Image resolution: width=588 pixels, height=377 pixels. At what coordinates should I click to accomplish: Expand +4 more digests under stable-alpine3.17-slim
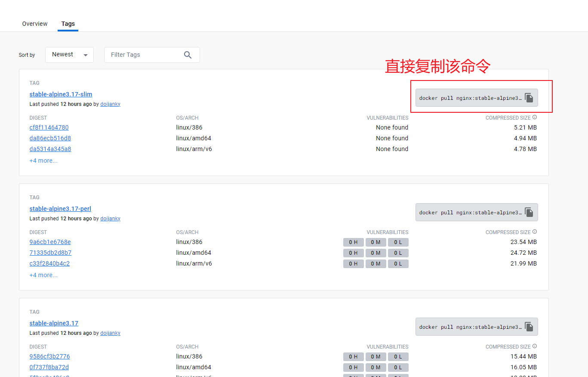click(x=43, y=161)
